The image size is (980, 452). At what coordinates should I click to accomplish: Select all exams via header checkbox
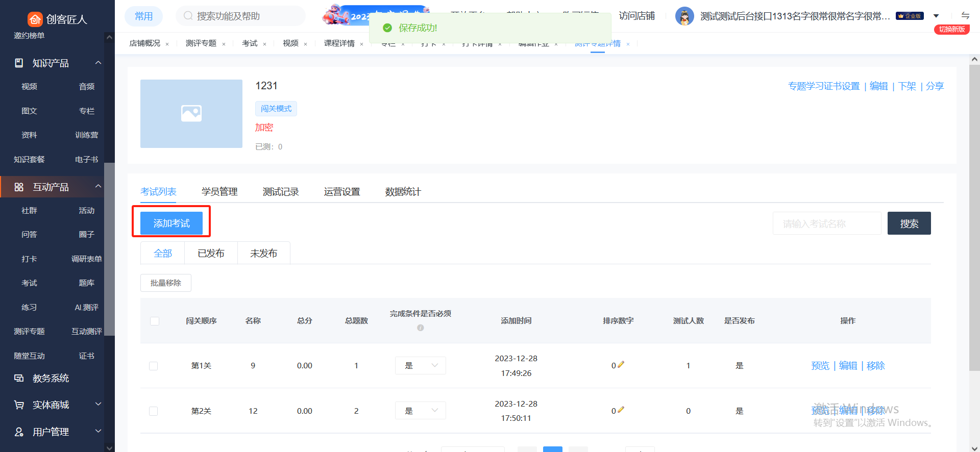155,321
